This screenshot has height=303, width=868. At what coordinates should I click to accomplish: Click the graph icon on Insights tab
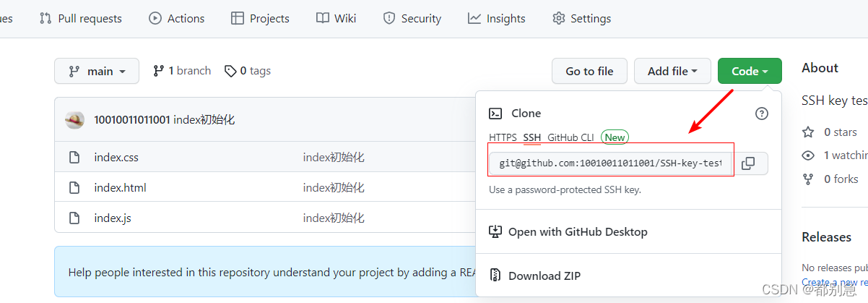coord(474,19)
